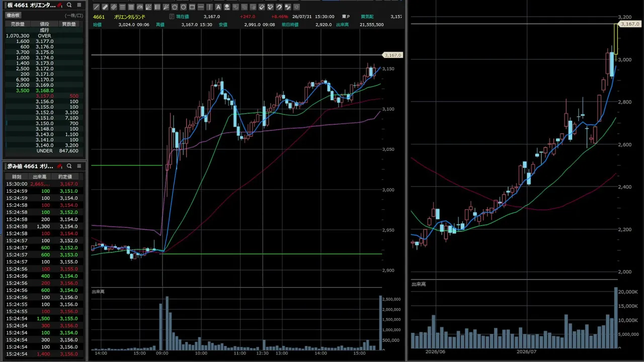Click the 成行 row in order book
Viewport: 644px width, 362px height.
point(44,30)
